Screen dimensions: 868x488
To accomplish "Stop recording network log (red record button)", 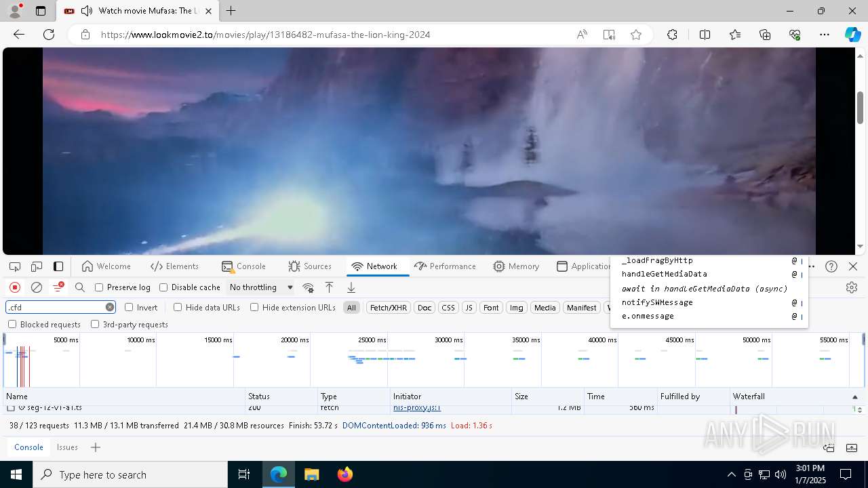I will click(x=15, y=287).
